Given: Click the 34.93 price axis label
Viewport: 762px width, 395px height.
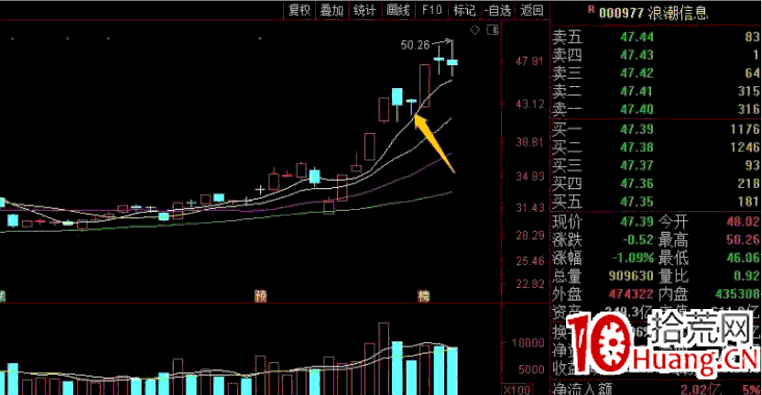Looking at the screenshot, I should click(x=529, y=176).
